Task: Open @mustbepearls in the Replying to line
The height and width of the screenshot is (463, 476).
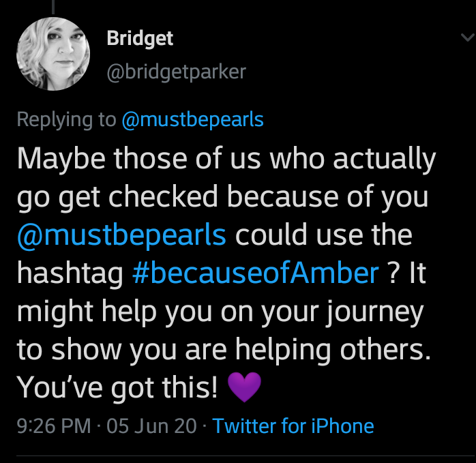Action: [x=192, y=120]
